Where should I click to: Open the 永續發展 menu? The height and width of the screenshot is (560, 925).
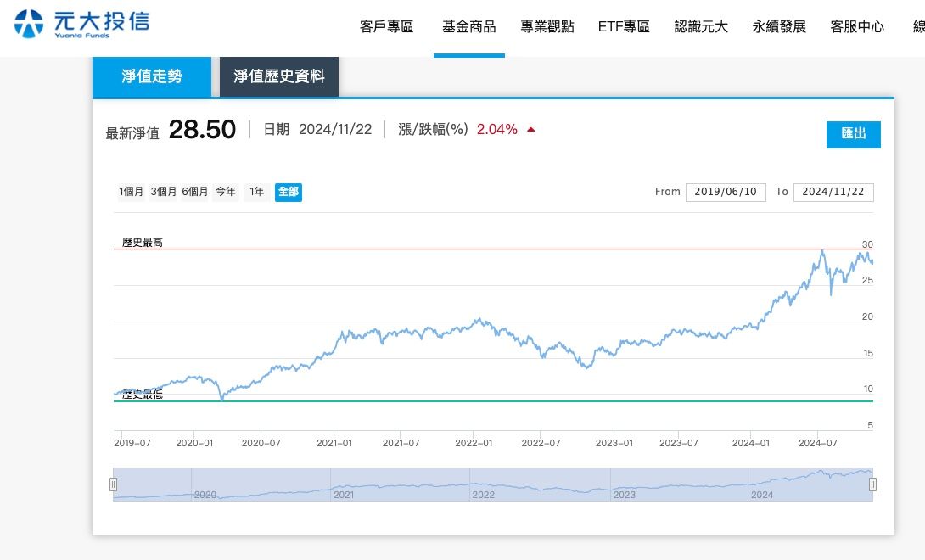(x=778, y=26)
